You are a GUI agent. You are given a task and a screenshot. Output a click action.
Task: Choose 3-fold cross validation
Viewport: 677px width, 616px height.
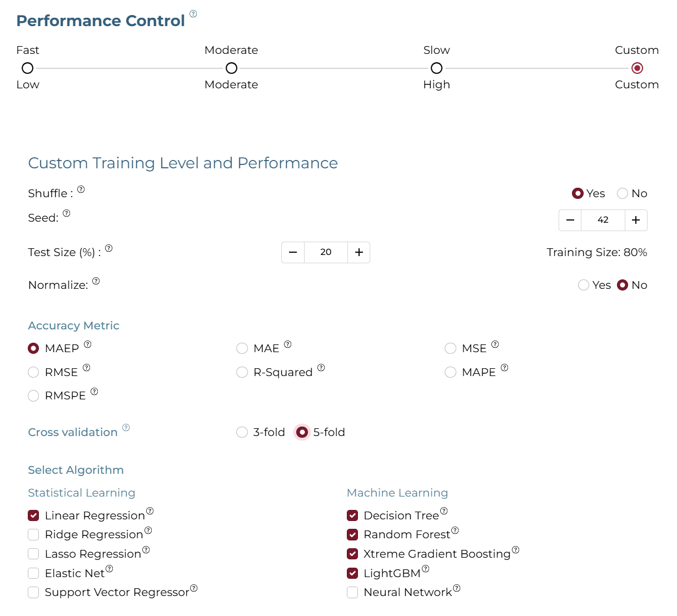pyautogui.click(x=242, y=432)
